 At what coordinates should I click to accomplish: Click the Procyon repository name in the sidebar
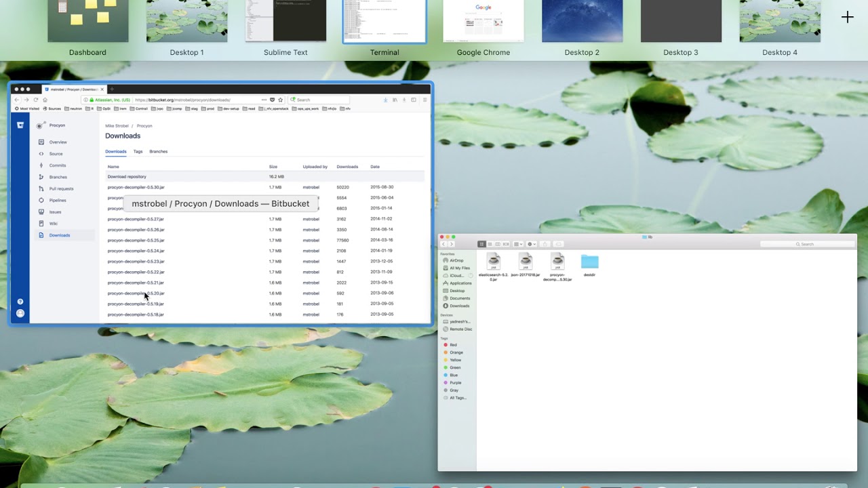[57, 125]
